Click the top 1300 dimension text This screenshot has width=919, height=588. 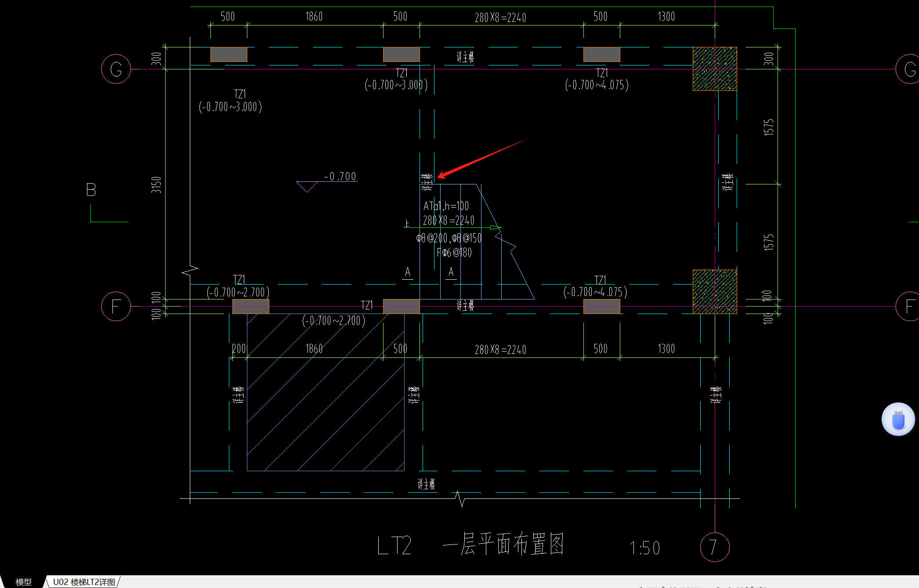point(666,17)
